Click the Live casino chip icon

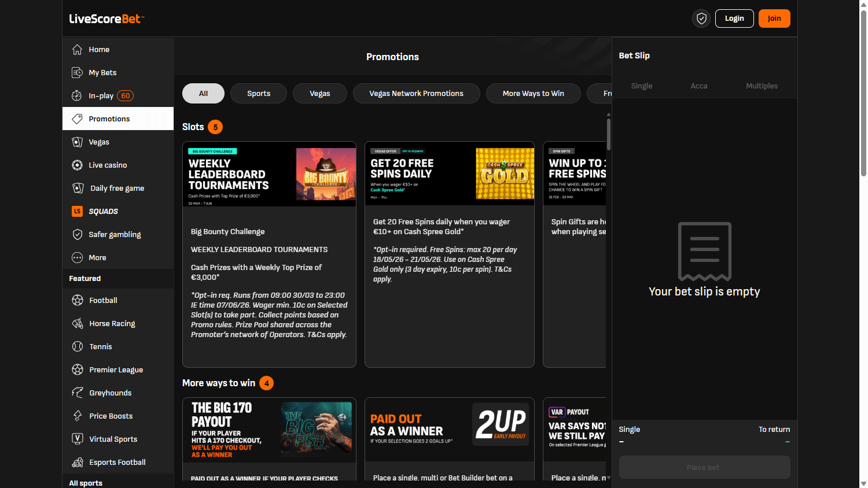point(77,165)
